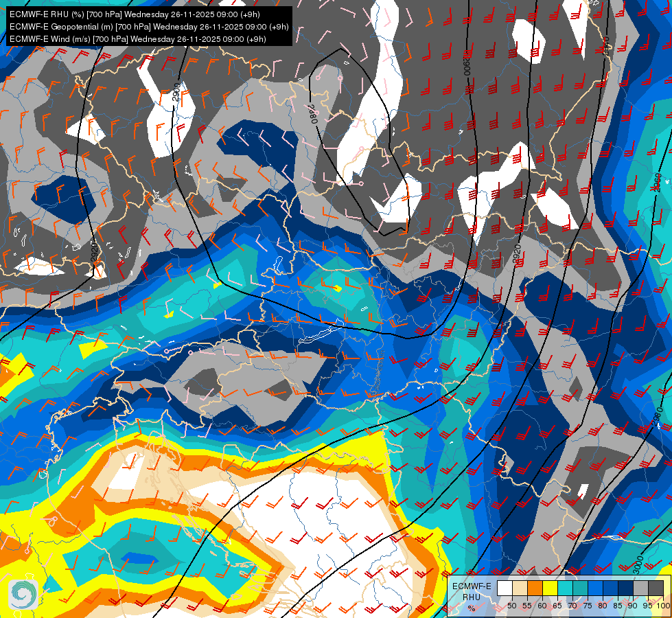This screenshot has height=618, width=672.
Task: Select the white legend swatch below 50%
Action: [505, 588]
